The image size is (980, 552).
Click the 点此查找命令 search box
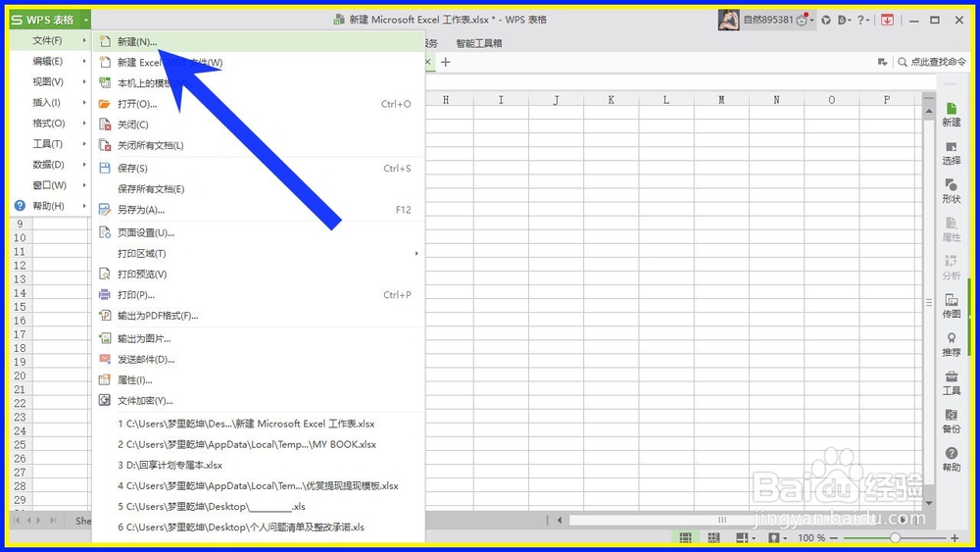coord(932,62)
